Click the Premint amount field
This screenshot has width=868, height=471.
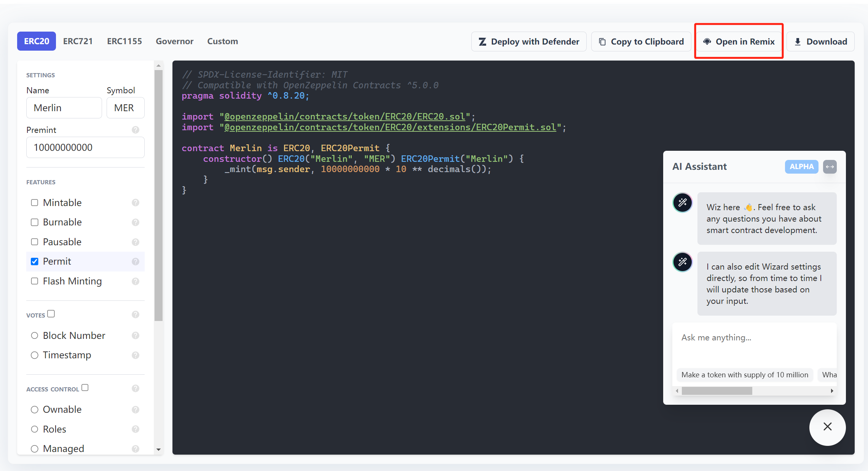point(85,147)
